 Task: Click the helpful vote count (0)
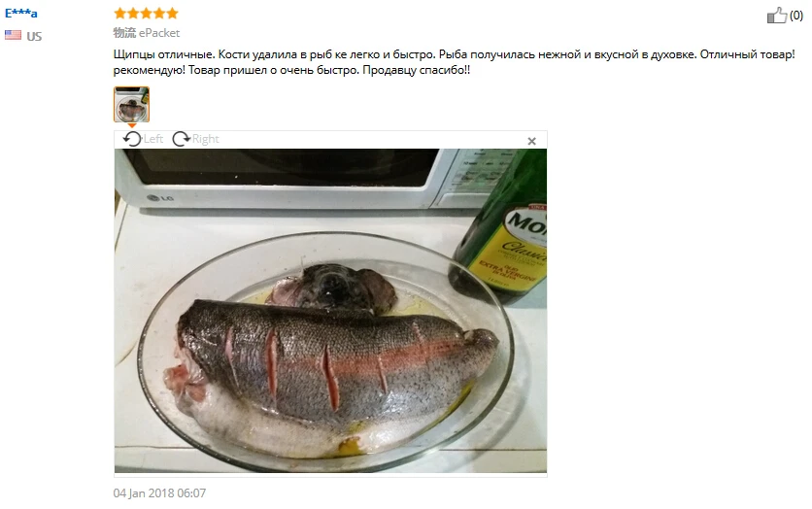(795, 16)
